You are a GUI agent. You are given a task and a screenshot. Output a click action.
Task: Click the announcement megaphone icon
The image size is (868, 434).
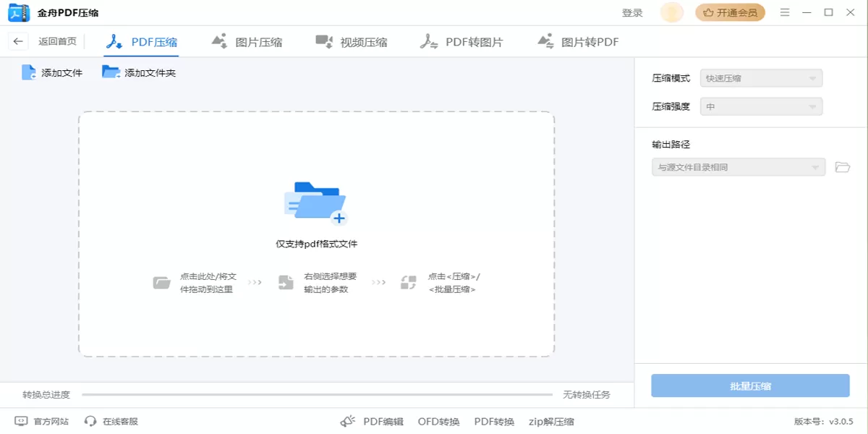pos(348,421)
